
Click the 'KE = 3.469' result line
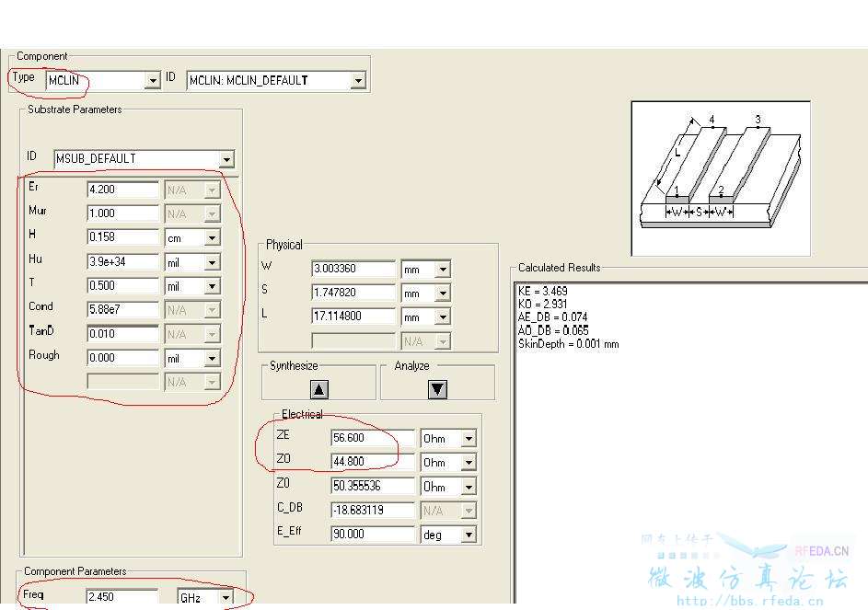point(542,291)
